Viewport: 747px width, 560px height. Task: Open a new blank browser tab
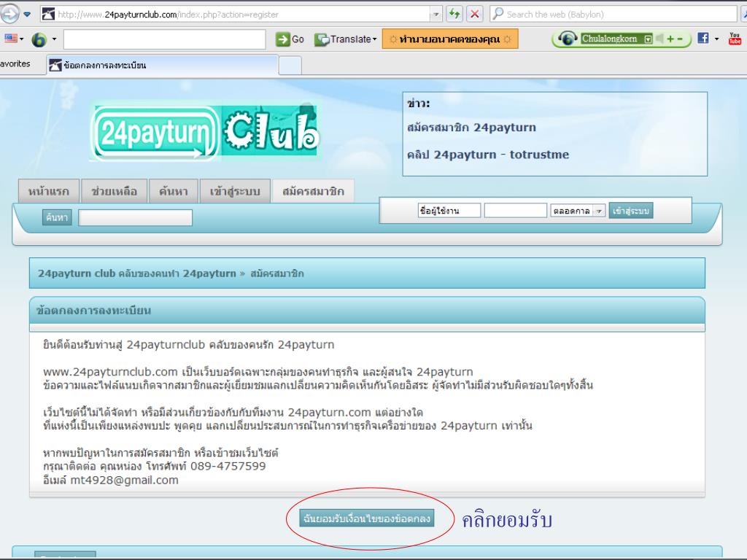[x=290, y=66]
